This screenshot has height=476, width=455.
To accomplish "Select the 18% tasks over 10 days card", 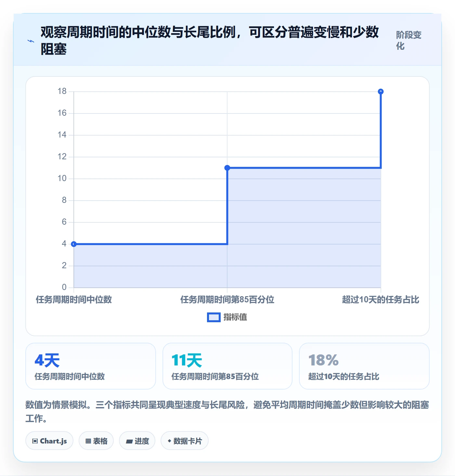I will (364, 366).
